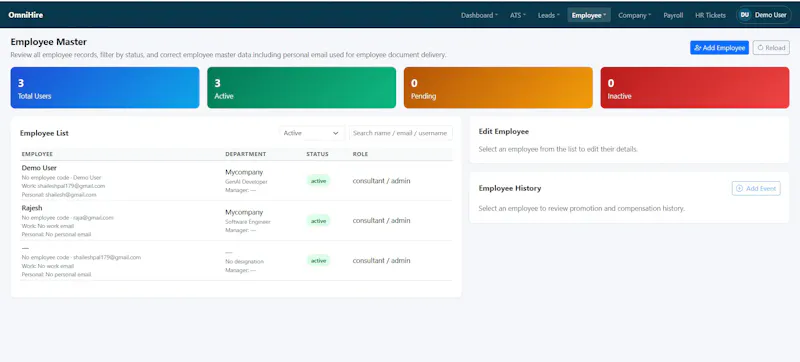Viewport: 800px width, 362px height.
Task: Click the DEPARTMENT column header
Action: 246,154
